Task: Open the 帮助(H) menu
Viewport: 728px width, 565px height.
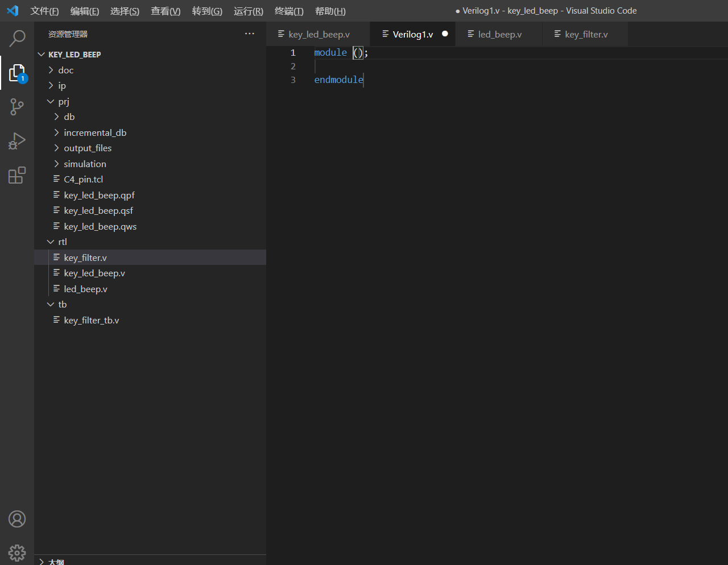Action: coord(330,11)
